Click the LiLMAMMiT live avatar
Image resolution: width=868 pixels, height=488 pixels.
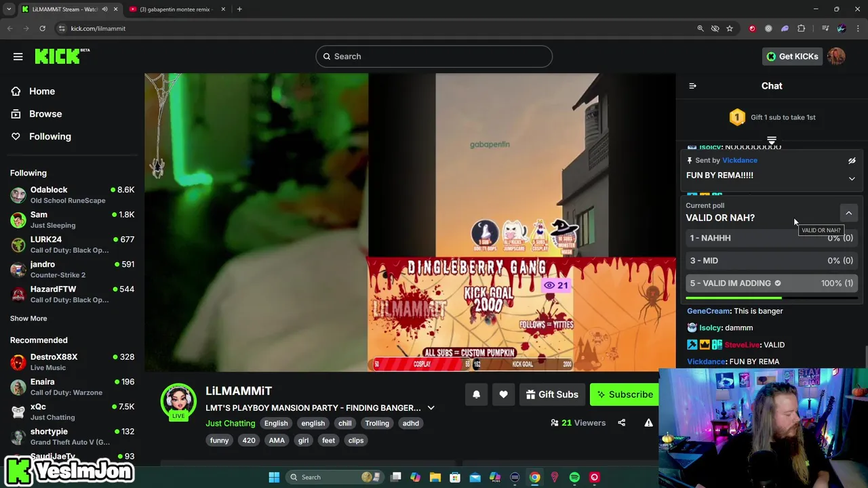point(178,401)
